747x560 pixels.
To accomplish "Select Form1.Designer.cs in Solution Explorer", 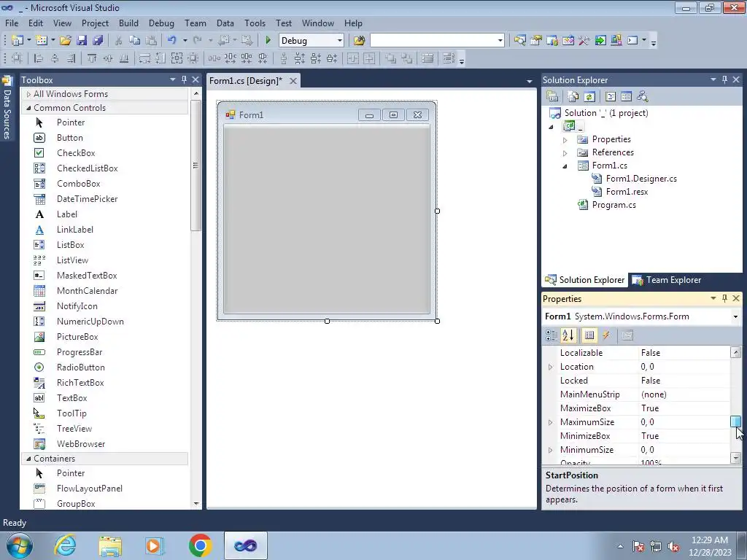I will [x=641, y=179].
